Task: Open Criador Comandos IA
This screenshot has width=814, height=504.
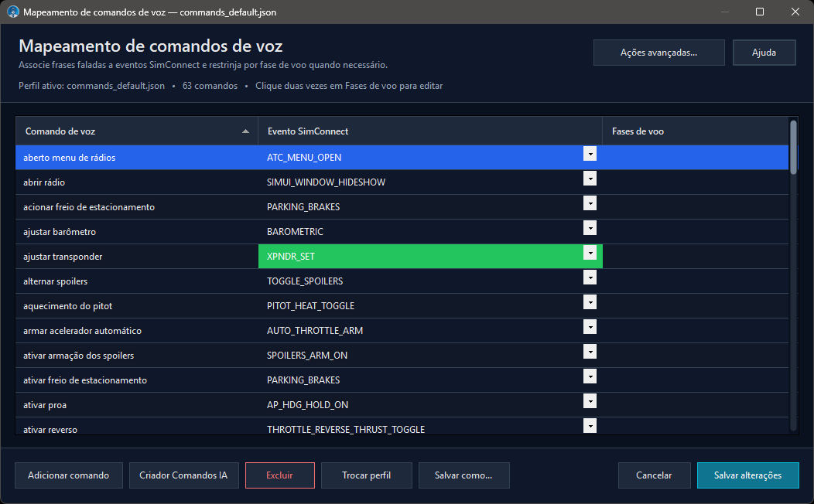Action: point(184,475)
